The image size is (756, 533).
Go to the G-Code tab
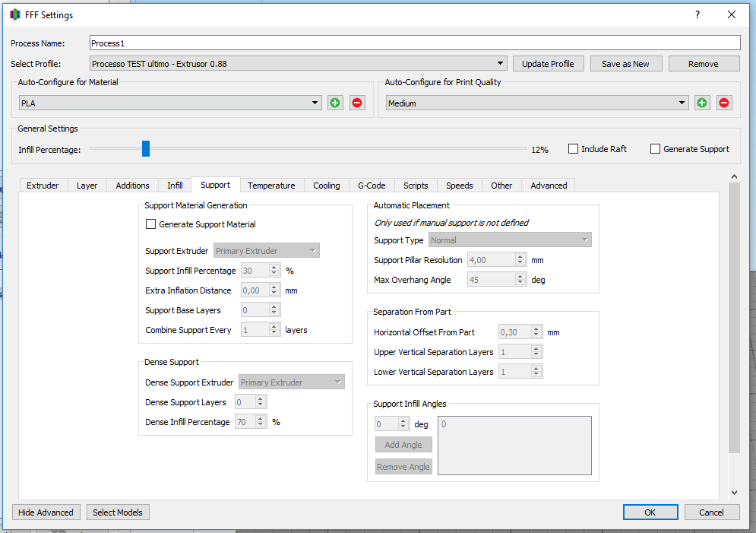pos(372,186)
